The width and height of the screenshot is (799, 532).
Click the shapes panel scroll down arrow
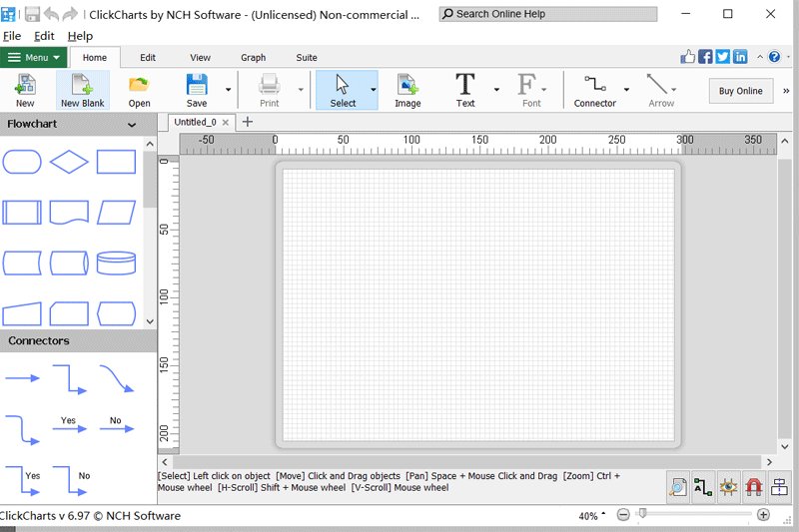[150, 321]
